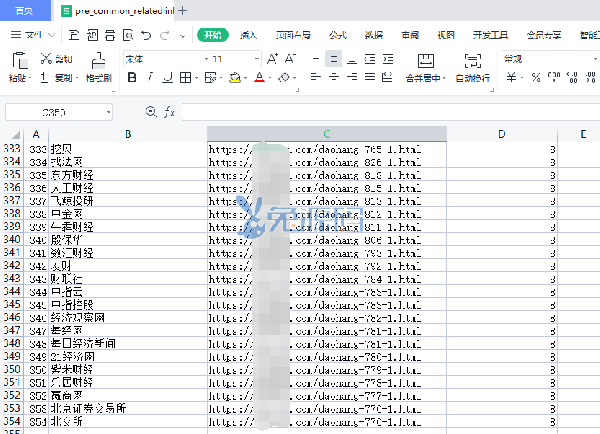
Task: Open the Insert ribbon tab
Action: pyautogui.click(x=249, y=35)
